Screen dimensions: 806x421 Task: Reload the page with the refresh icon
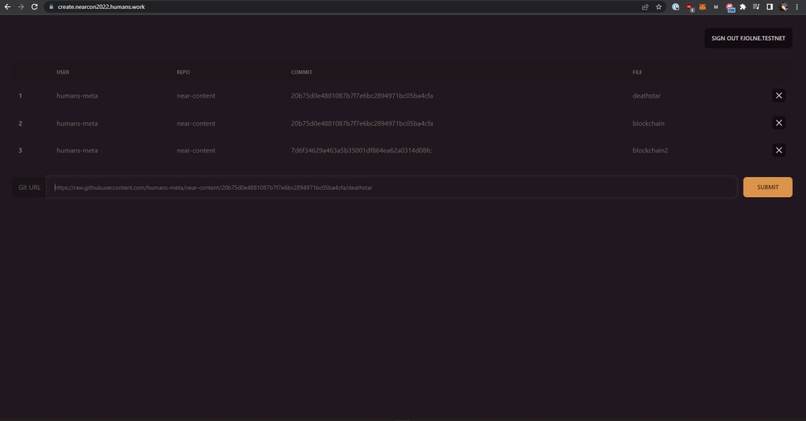coord(34,7)
